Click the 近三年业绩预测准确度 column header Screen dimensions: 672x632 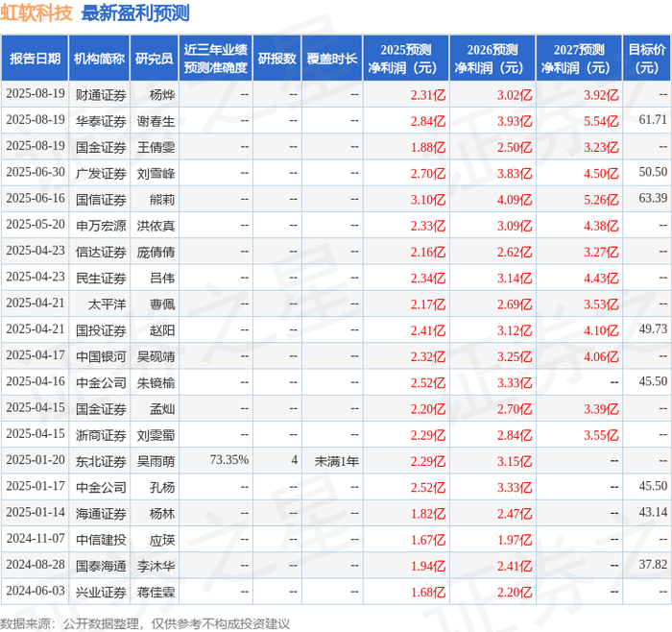216,59
